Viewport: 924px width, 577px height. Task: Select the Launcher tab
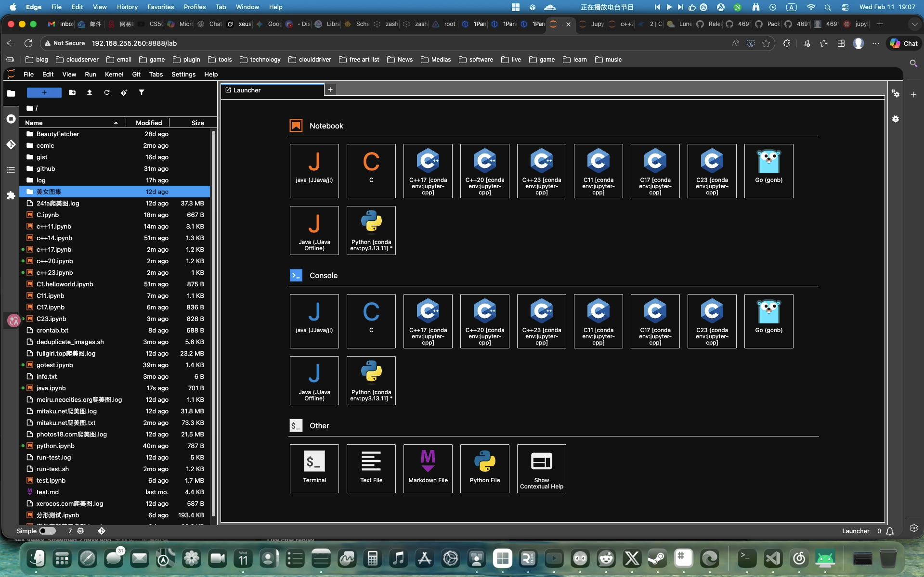point(273,90)
